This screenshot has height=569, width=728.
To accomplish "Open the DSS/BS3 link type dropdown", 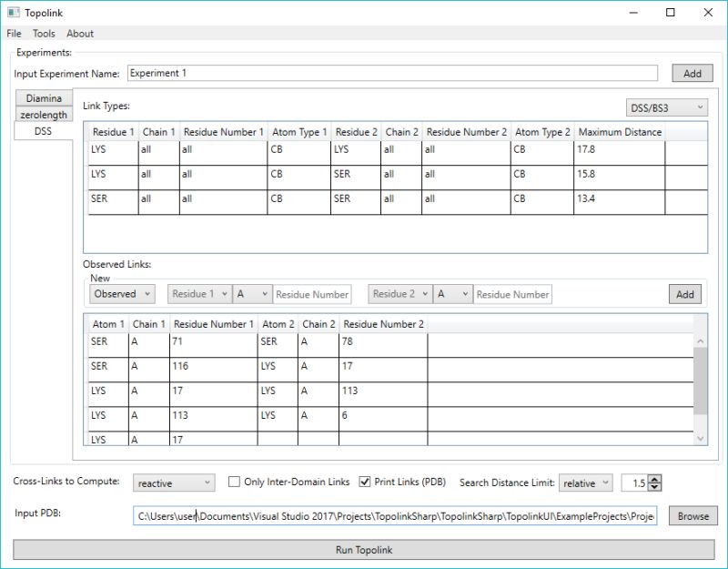I will pos(667,107).
